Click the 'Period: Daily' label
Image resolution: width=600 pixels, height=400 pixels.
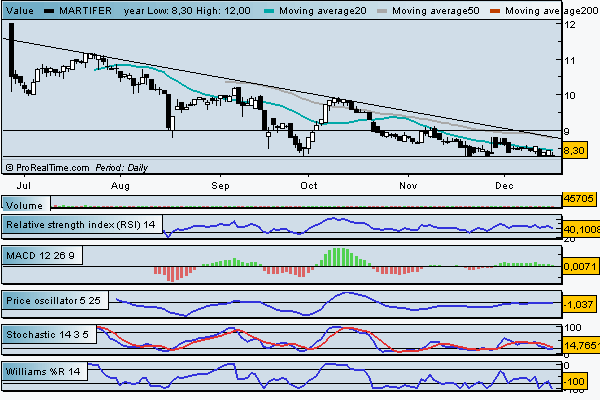[121, 168]
